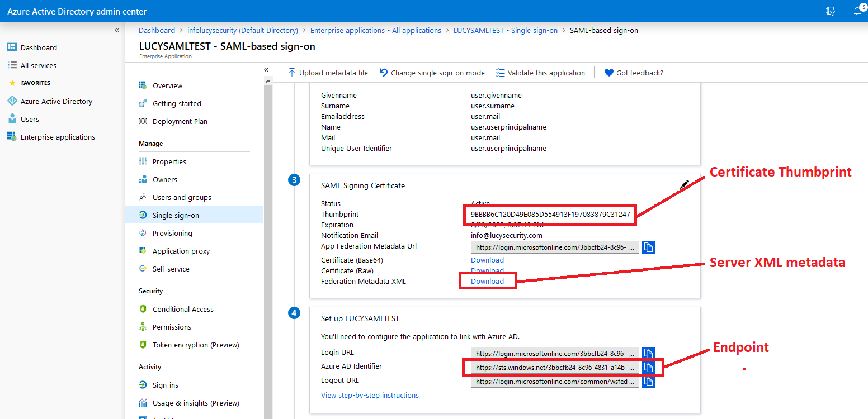Click the Emailaddress claim label
868x419 pixels.
point(342,116)
